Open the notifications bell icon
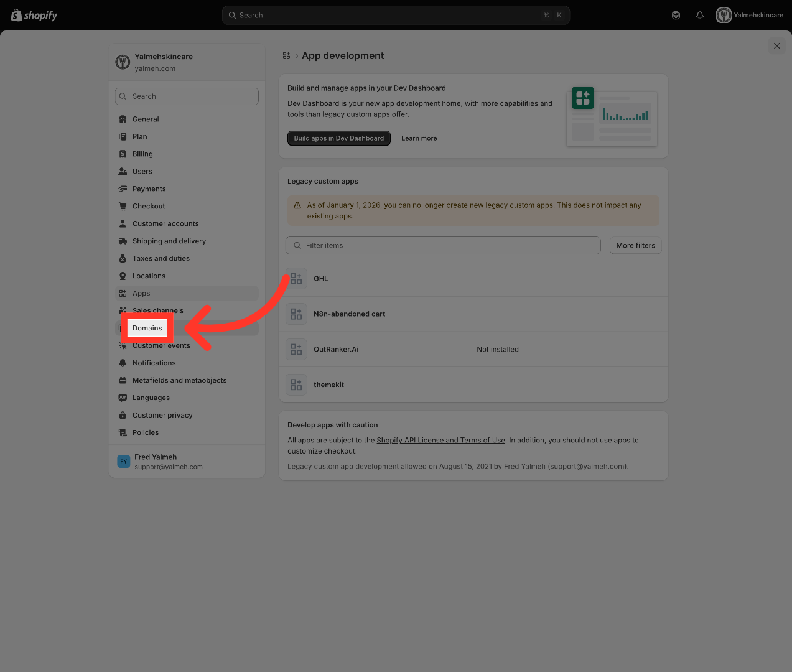 (x=700, y=15)
